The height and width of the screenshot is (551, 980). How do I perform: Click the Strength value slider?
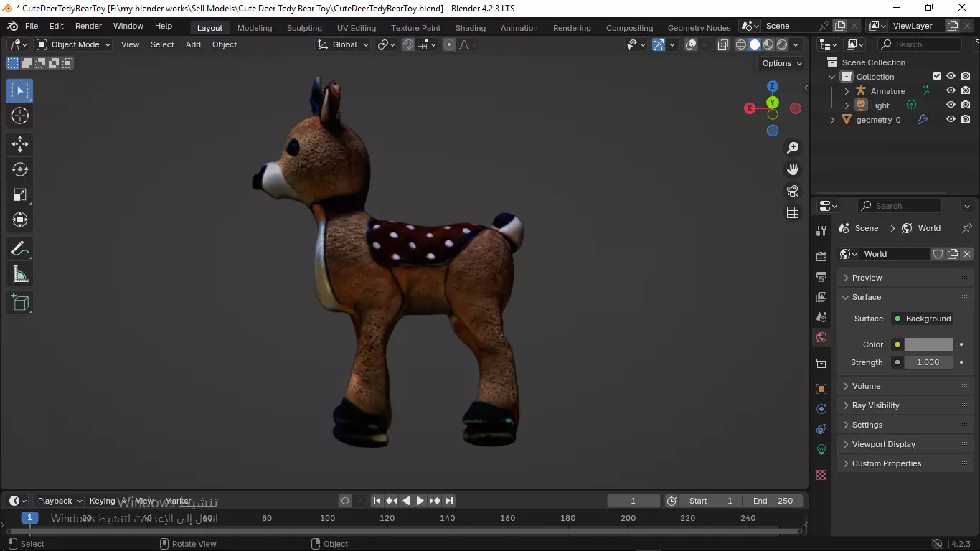(x=928, y=362)
